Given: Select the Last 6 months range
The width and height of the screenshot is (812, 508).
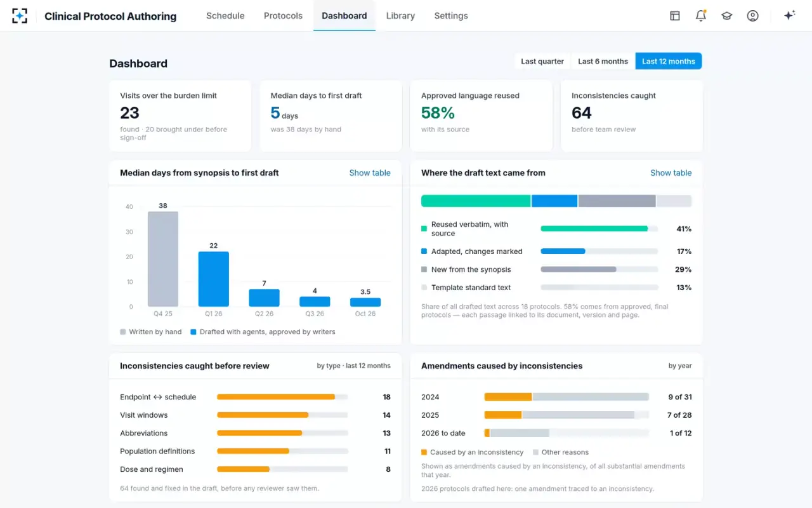Looking at the screenshot, I should [603, 62].
